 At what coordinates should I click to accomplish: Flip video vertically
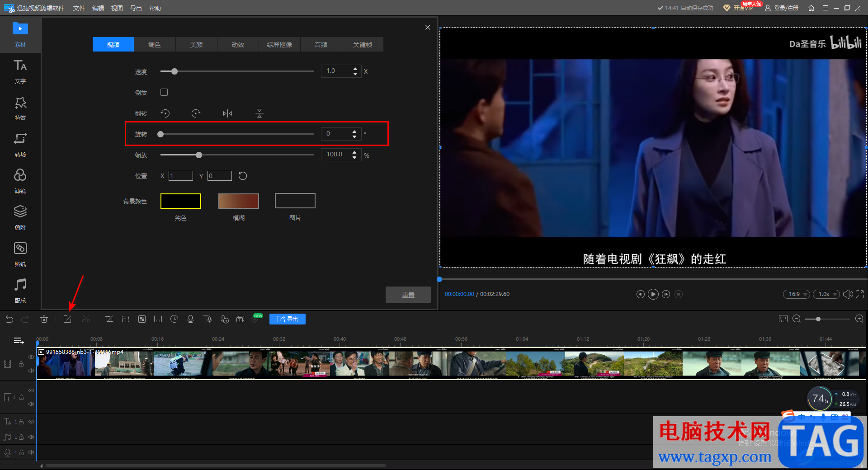click(x=259, y=113)
